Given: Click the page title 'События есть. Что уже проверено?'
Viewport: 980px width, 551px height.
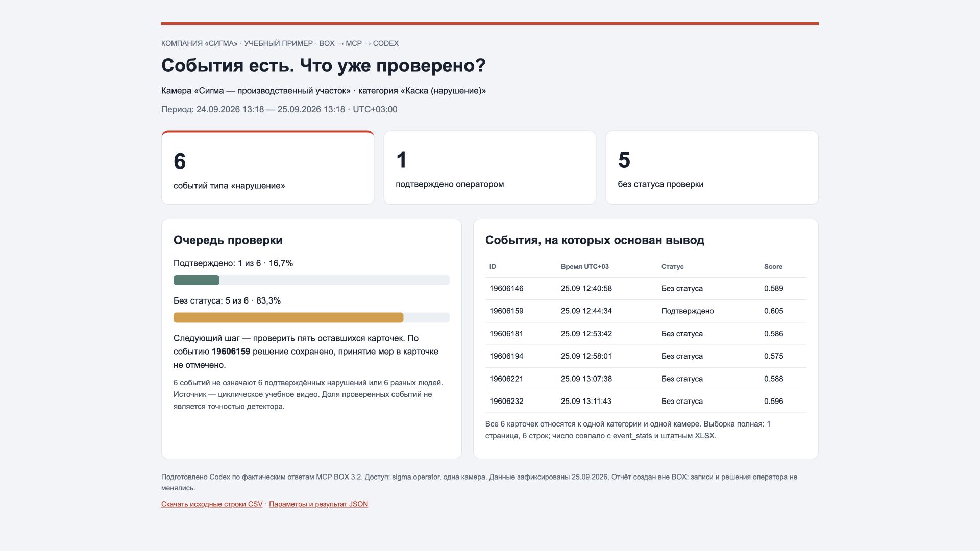Looking at the screenshot, I should tap(324, 66).
